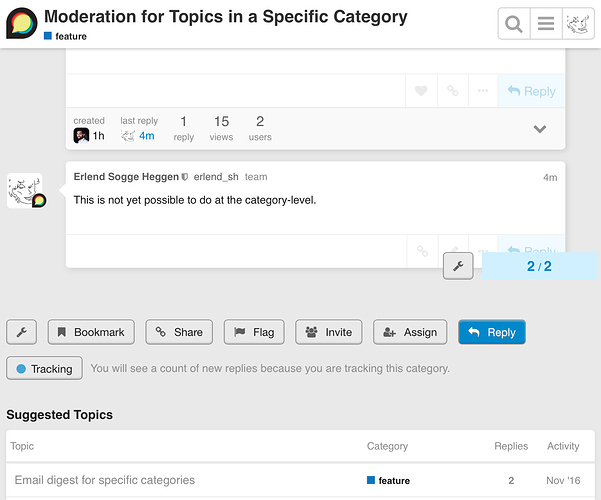Open the hamburger menu in header
The width and height of the screenshot is (601, 500).
point(546,24)
